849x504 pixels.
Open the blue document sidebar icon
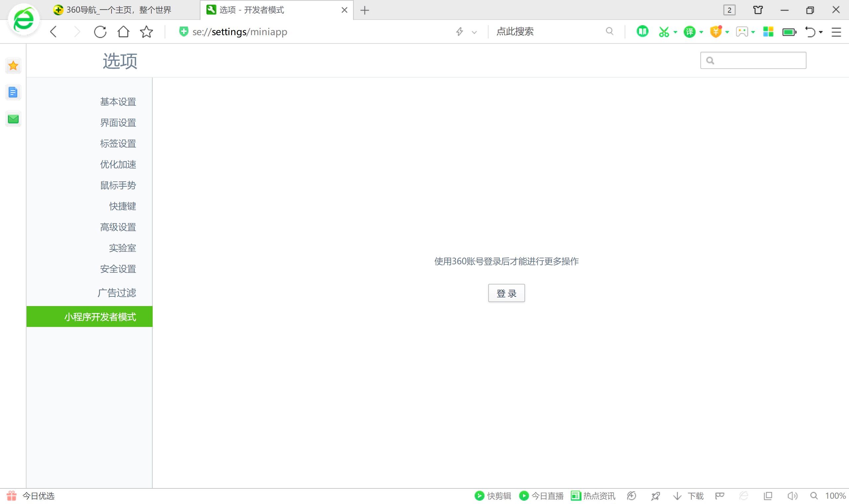click(13, 92)
